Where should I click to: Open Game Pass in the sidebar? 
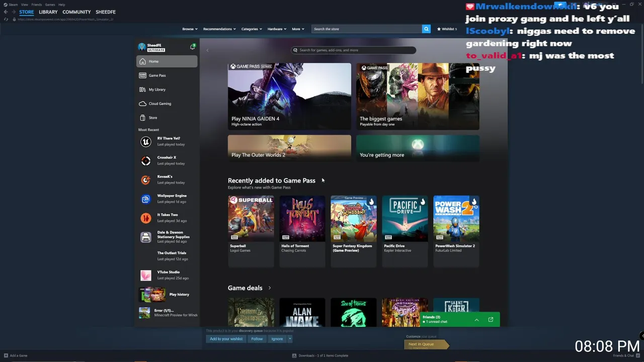point(167,75)
